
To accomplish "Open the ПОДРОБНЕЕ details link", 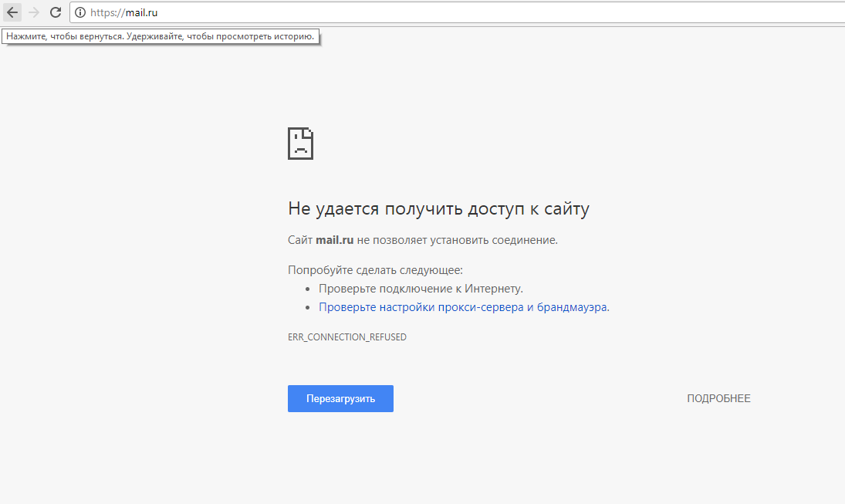I will coord(718,398).
